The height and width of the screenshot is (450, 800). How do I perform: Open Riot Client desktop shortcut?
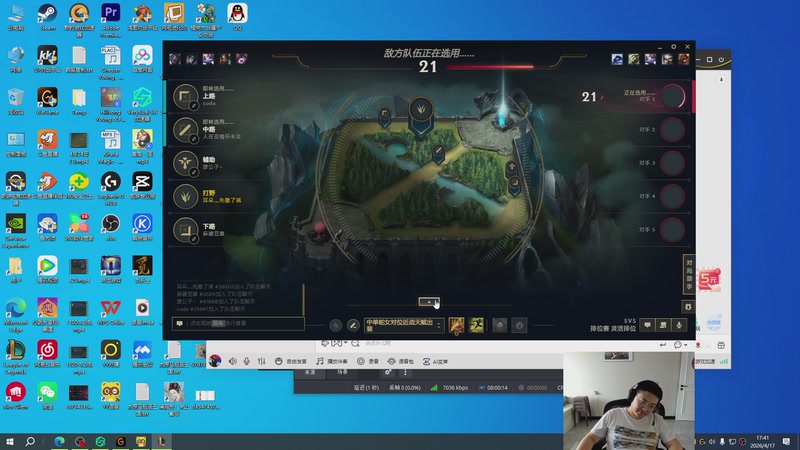point(16,395)
